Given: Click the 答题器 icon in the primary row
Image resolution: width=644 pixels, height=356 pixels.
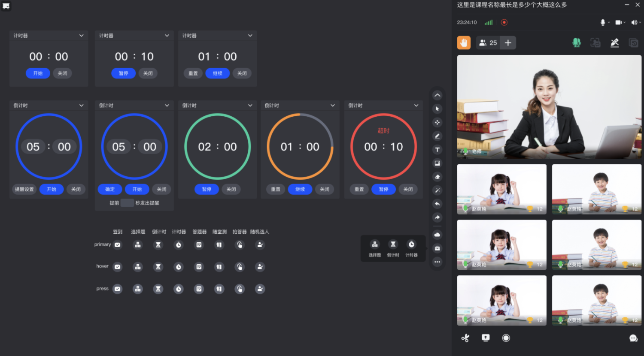Looking at the screenshot, I should pyautogui.click(x=199, y=245).
